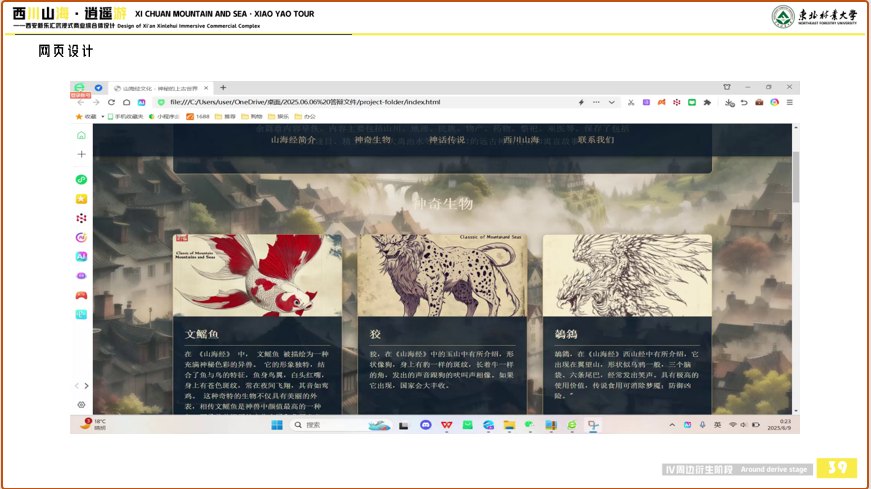Open sidebar settings gear icon
Image resolution: width=871 pixels, height=489 pixels.
(x=81, y=405)
